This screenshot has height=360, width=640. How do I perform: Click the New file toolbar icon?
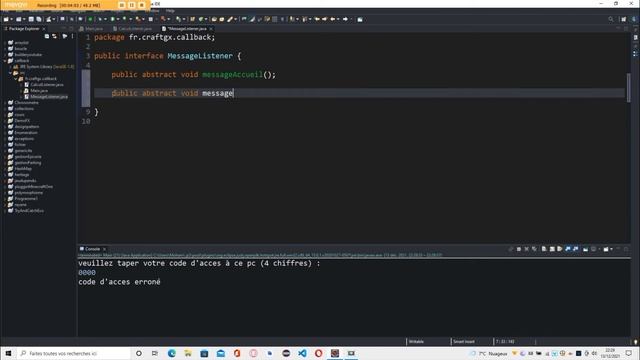click(x=6, y=19)
